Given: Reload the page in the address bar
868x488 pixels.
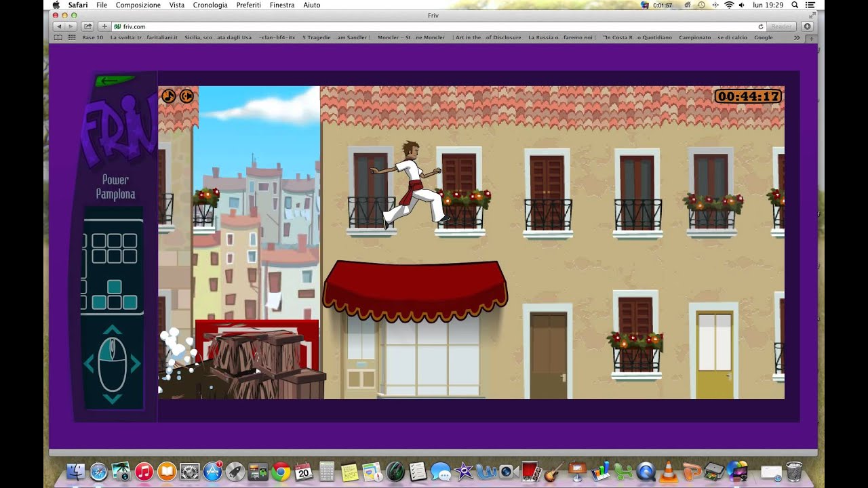Looking at the screenshot, I should pyautogui.click(x=760, y=26).
